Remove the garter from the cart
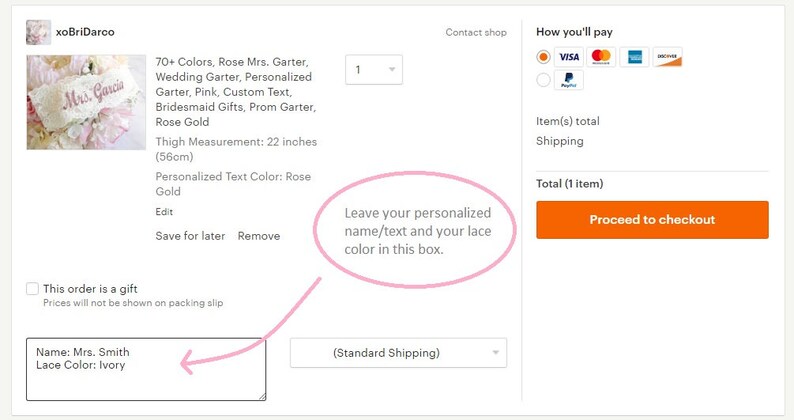 pos(259,236)
